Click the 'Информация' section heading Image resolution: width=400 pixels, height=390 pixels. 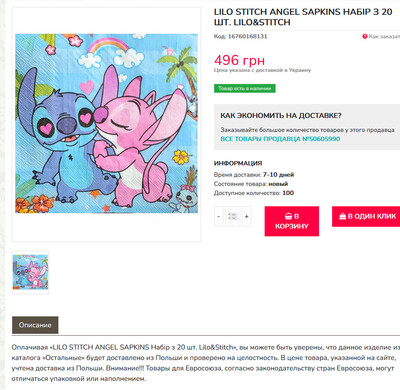click(238, 163)
